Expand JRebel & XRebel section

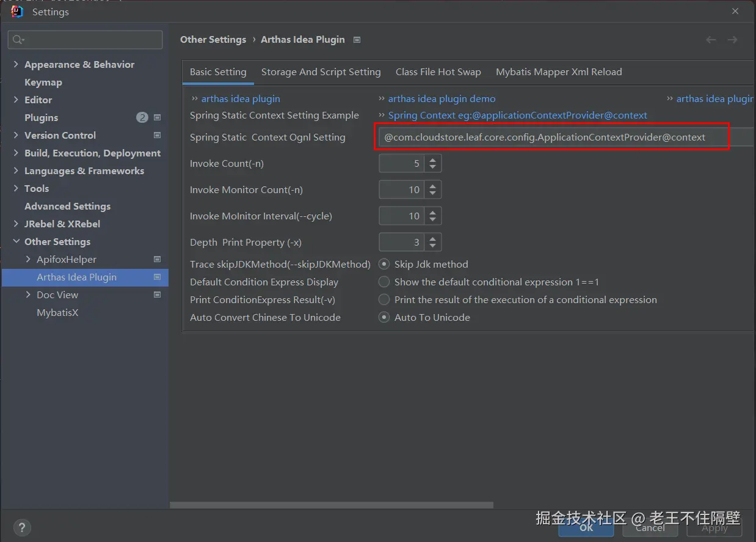(16, 224)
